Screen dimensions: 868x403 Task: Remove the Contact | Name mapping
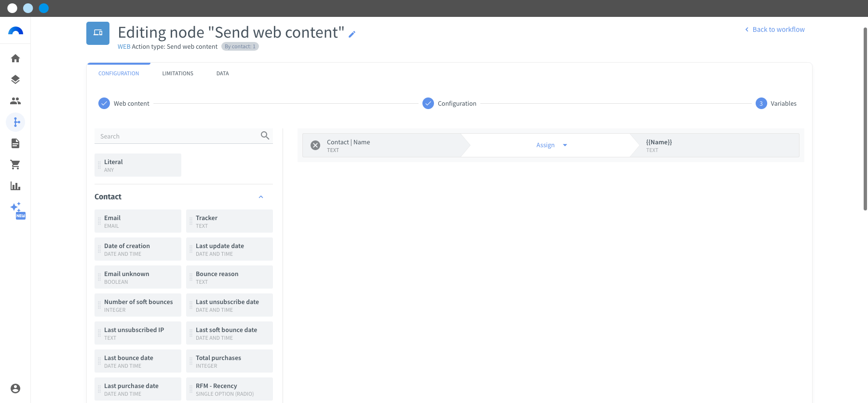(315, 145)
